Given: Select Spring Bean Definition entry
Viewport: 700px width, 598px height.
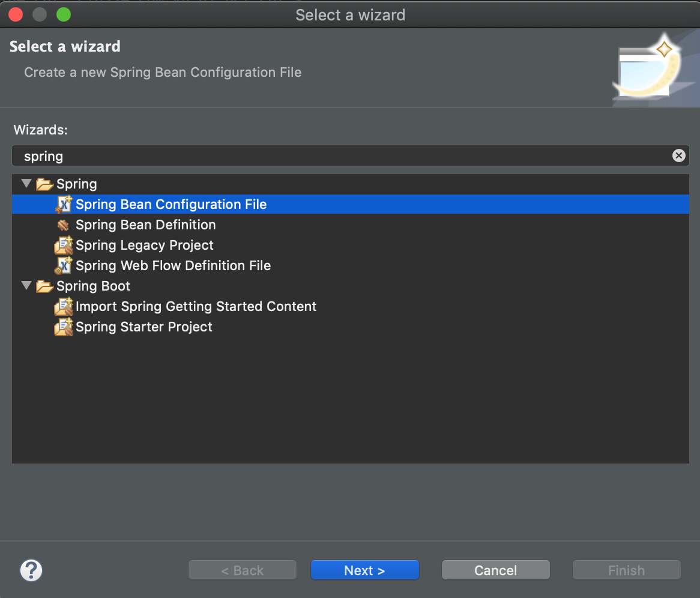Looking at the screenshot, I should (x=145, y=225).
